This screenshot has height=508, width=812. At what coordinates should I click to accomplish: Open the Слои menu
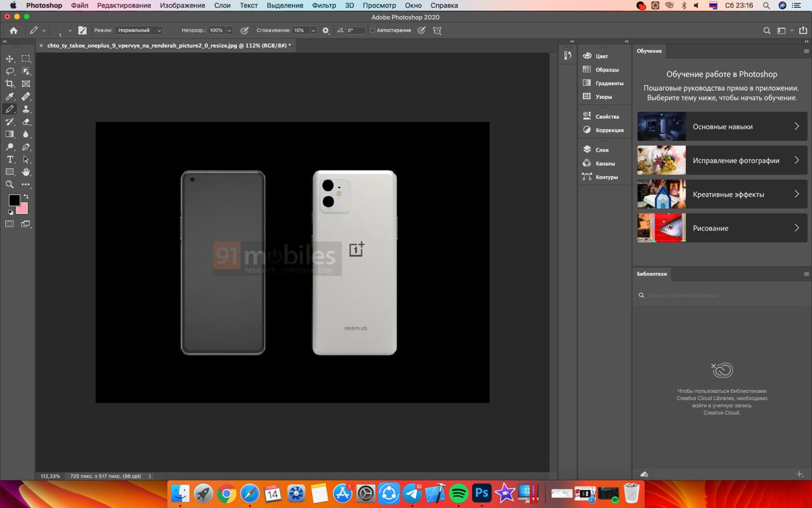pos(222,5)
